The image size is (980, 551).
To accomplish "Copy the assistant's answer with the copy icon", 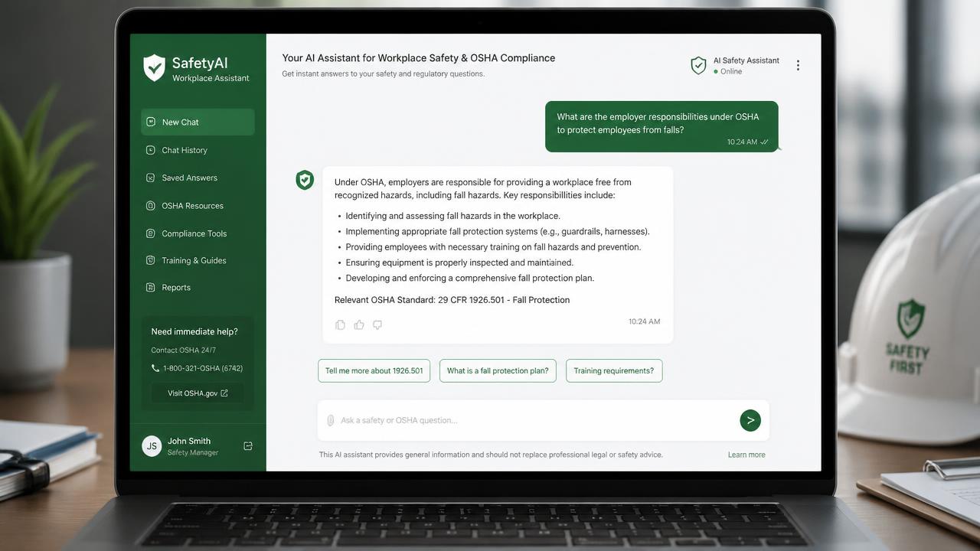I will [x=341, y=325].
